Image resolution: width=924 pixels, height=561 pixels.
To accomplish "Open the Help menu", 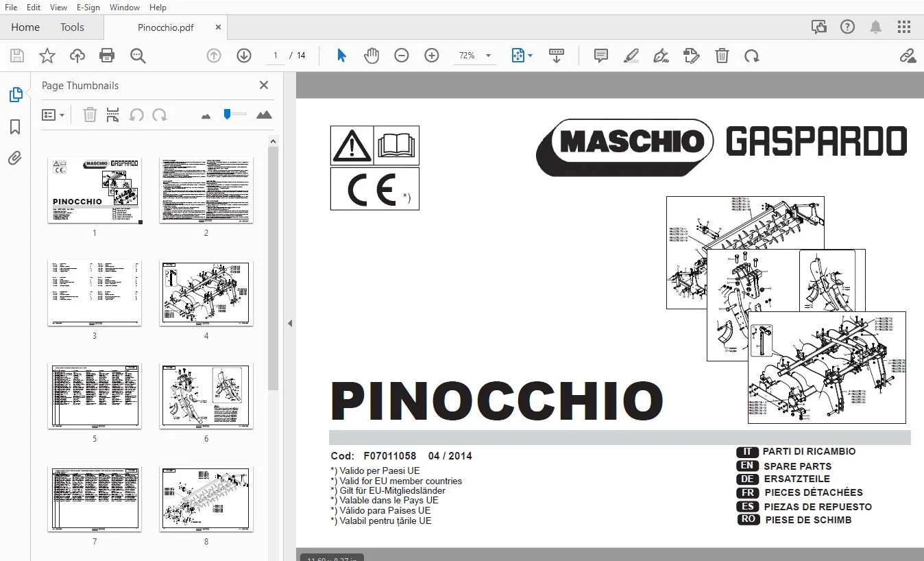I will tap(158, 8).
